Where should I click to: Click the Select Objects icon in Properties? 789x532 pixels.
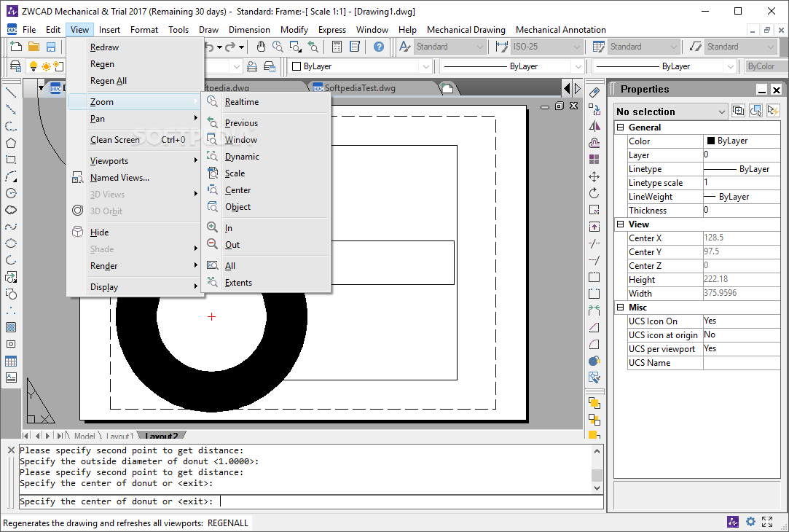(x=755, y=110)
